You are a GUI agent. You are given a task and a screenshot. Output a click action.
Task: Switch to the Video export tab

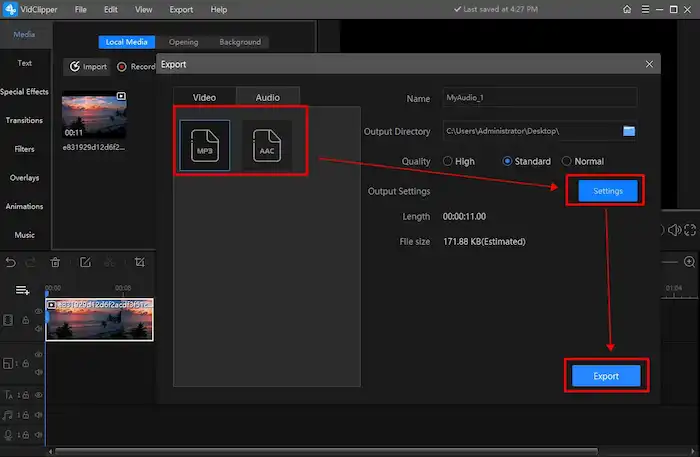[x=204, y=97]
